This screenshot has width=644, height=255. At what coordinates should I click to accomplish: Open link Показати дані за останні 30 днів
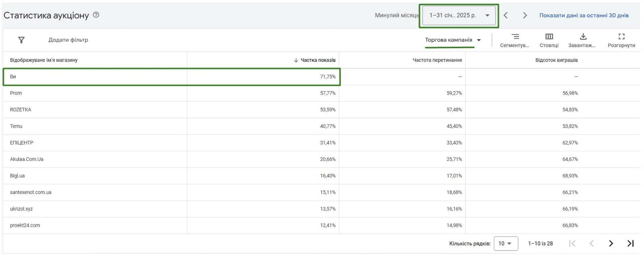click(584, 15)
